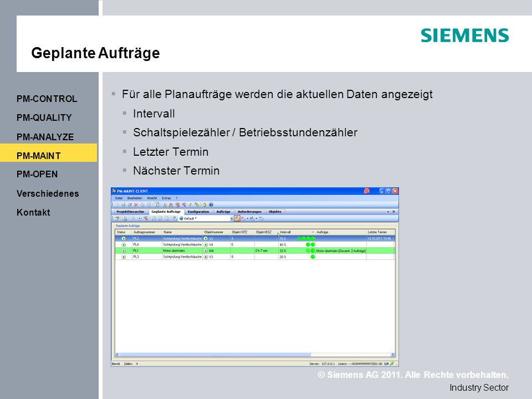Click the '0 h 7 min' cell
Screen dimensions: 532x399
tap(266, 250)
